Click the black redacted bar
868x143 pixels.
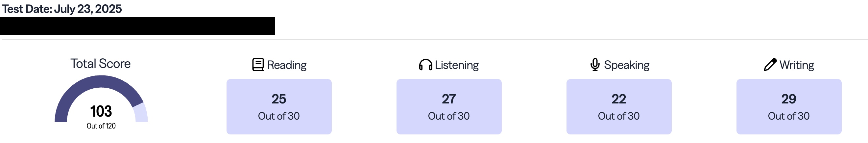point(137,26)
